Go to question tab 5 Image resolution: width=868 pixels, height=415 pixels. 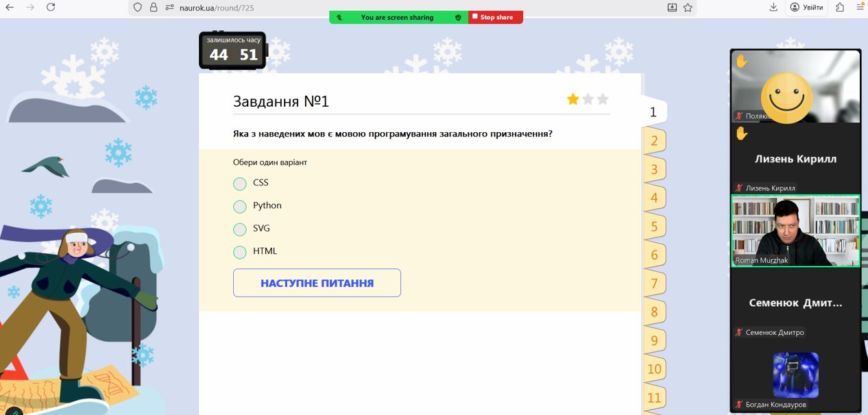654,226
